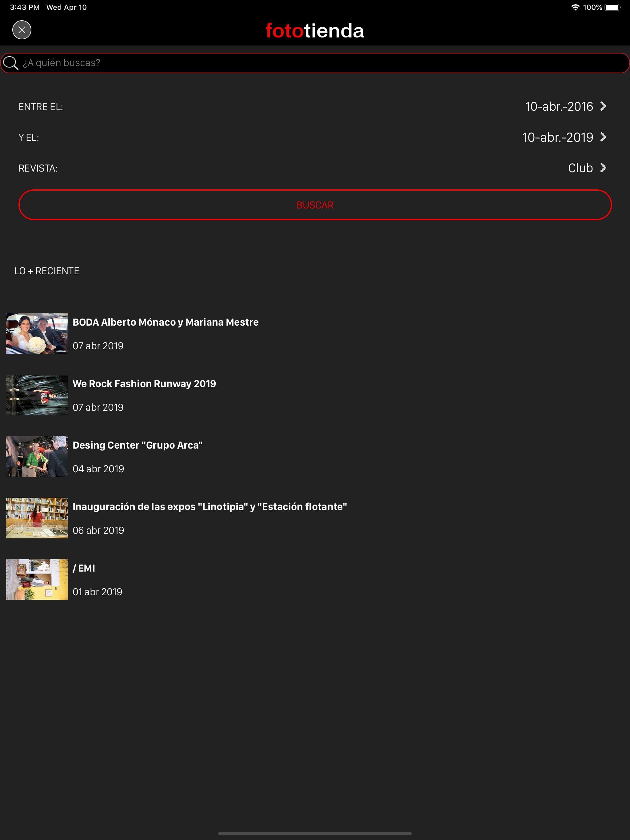Select the start date value 10-abr.-2016
The height and width of the screenshot is (840, 630).
(x=559, y=107)
